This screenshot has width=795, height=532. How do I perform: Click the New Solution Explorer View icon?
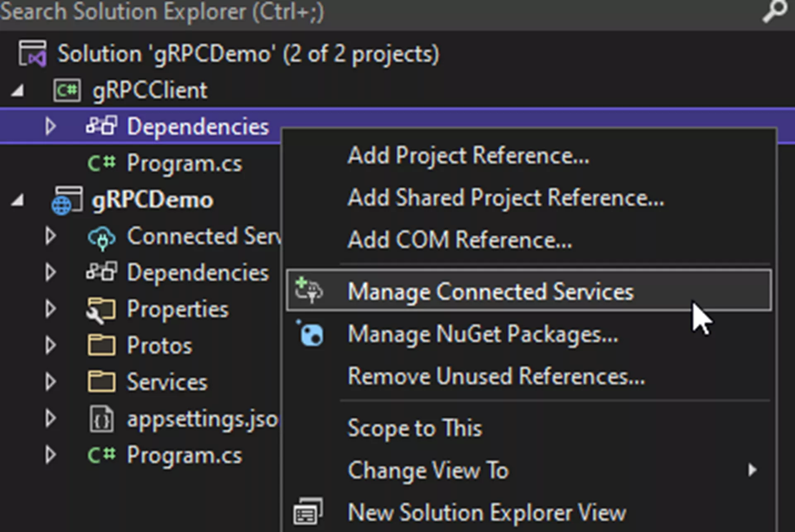[x=308, y=512]
